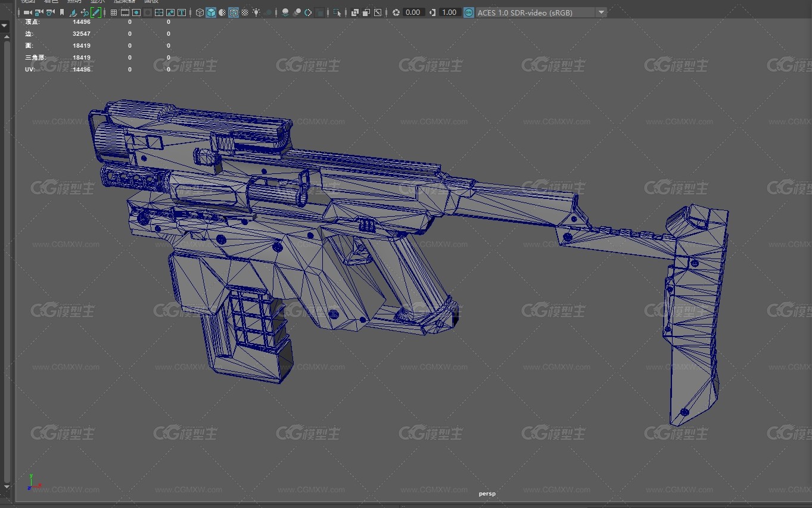
Task: Select Smooth Shade All cube icon
Action: tap(211, 13)
